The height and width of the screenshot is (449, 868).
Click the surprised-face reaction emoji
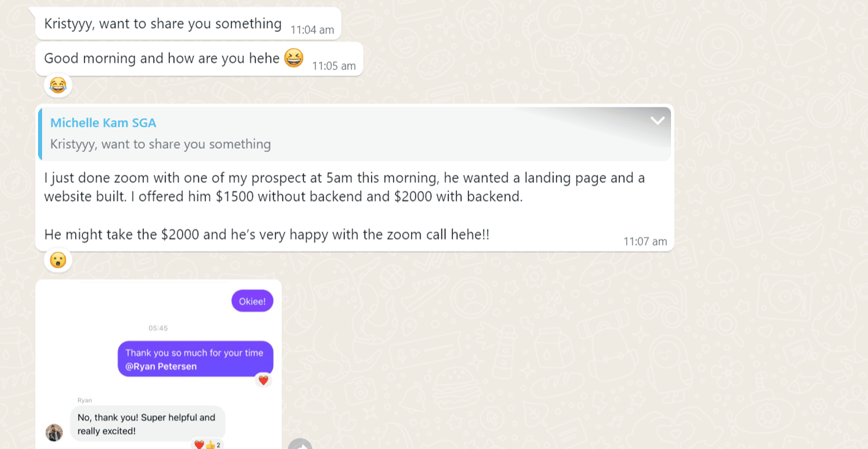coord(58,261)
